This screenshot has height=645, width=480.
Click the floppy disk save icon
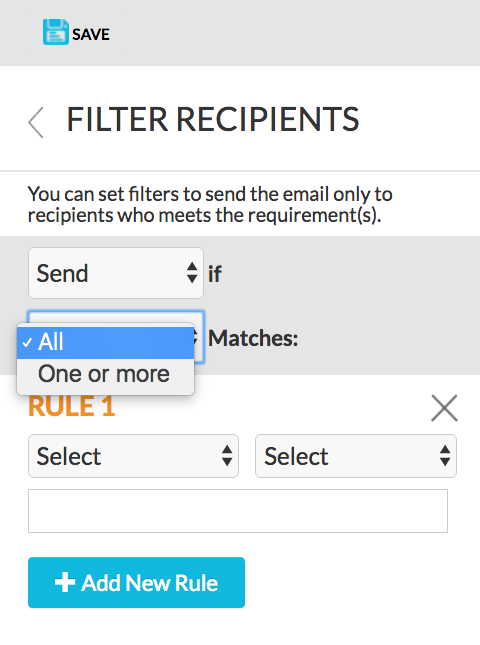coord(56,32)
